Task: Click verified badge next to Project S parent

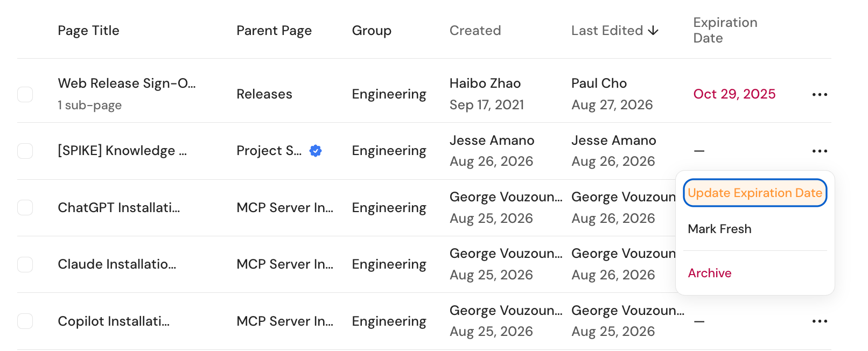Action: click(316, 151)
